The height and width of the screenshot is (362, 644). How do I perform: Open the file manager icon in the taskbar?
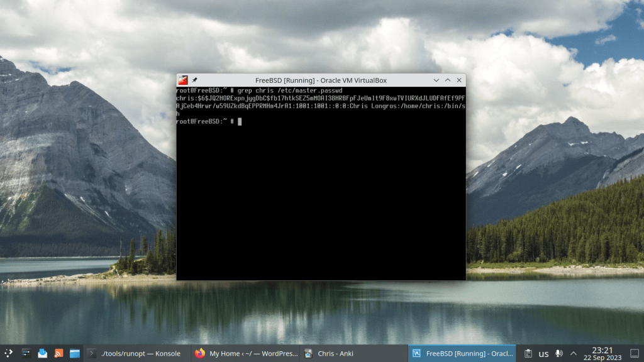75,353
